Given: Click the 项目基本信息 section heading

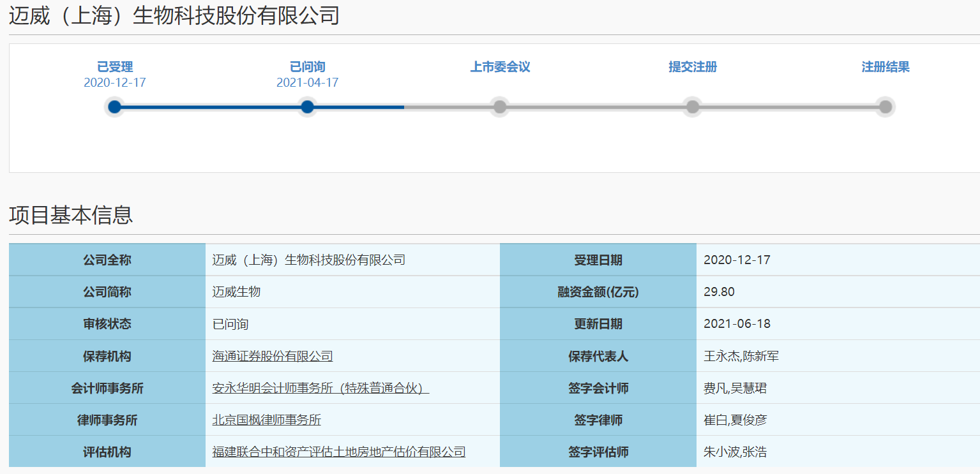Looking at the screenshot, I should [71, 215].
